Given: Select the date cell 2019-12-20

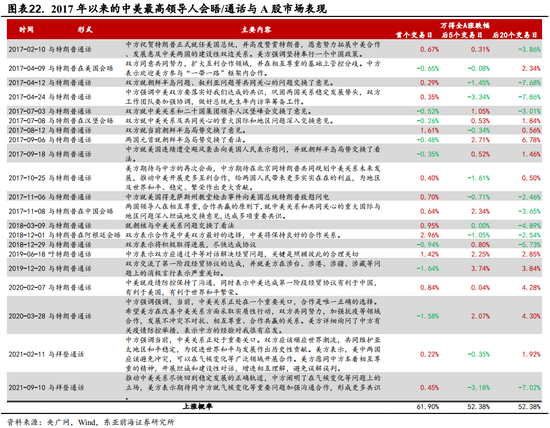Looking at the screenshot, I should point(27,268).
